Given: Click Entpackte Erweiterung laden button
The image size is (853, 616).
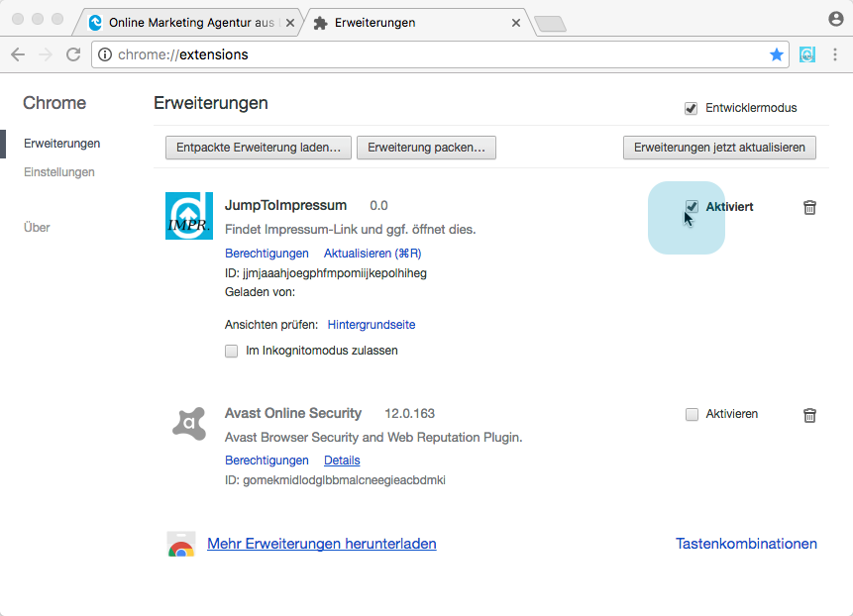Looking at the screenshot, I should point(258,148).
